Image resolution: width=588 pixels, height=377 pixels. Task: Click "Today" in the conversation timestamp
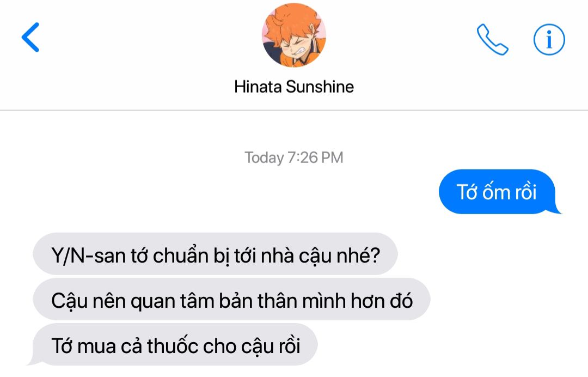[264, 158]
